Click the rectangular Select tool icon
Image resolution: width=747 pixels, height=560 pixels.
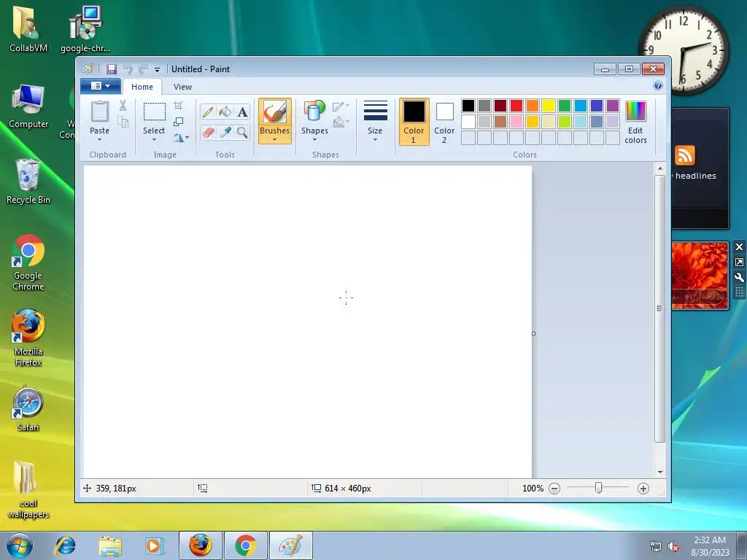(155, 112)
